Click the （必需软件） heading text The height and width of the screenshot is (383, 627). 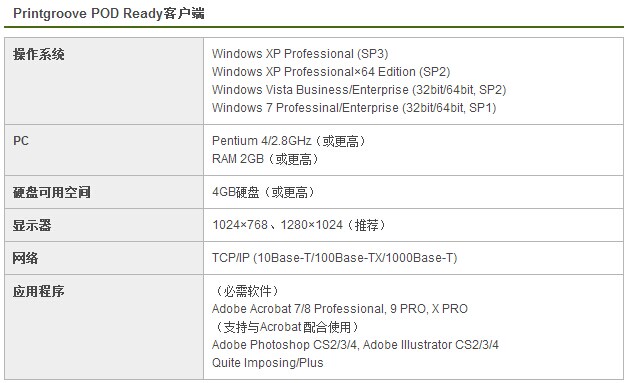click(x=247, y=291)
